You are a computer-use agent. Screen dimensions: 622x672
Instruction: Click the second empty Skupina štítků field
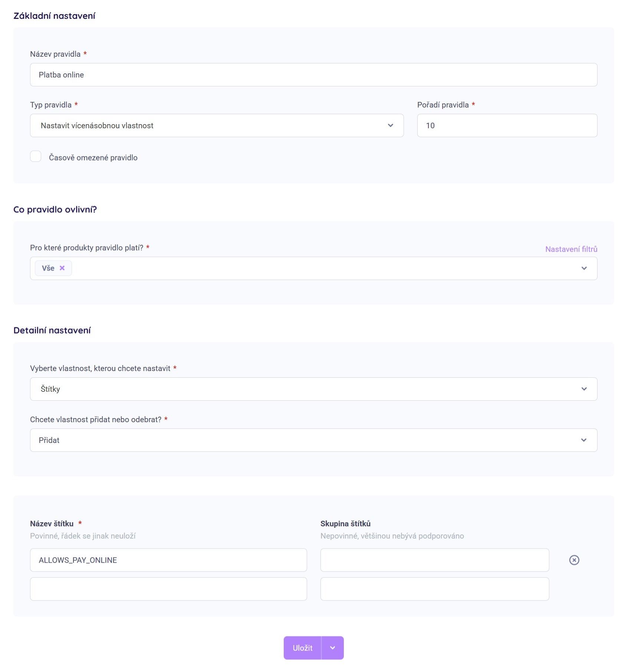point(435,589)
